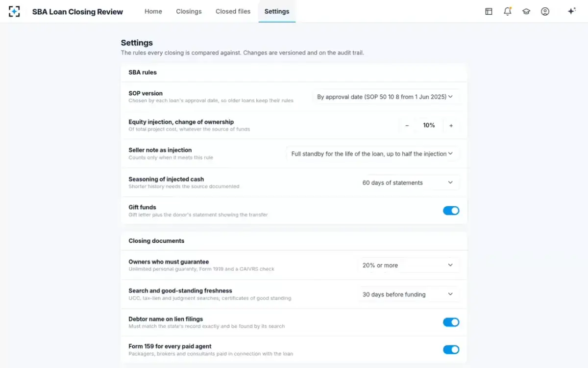The width and height of the screenshot is (588, 368).
Task: Open the Closed files tab
Action: [x=233, y=11]
